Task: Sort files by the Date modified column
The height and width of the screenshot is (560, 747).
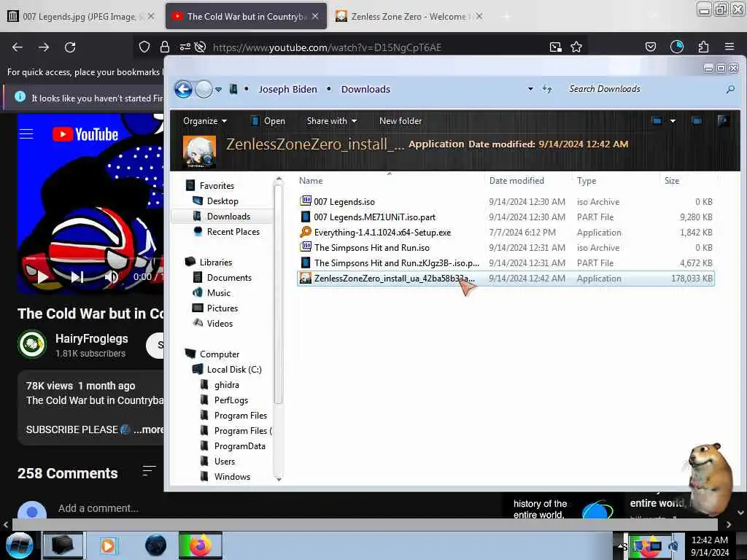Action: point(516,181)
